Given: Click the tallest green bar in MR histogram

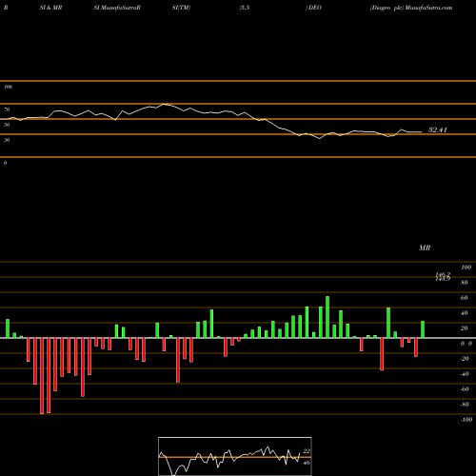Looking at the screenshot, I should click(327, 317).
